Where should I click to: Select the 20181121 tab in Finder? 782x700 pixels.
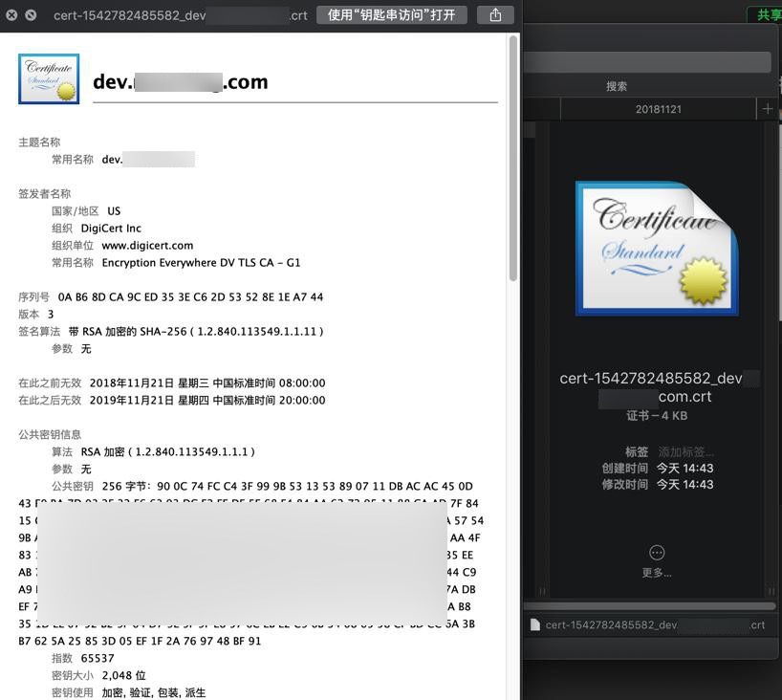point(659,109)
